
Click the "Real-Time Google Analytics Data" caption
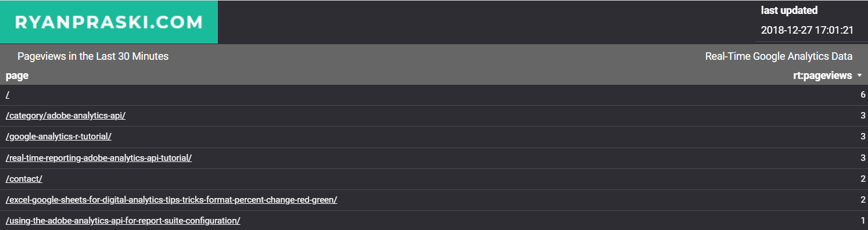click(x=779, y=56)
